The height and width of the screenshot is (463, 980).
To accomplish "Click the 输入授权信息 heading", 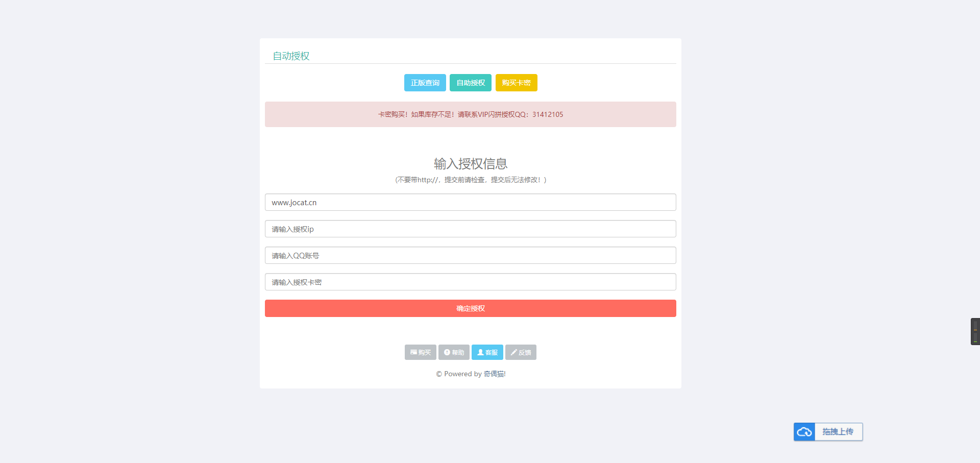I will (470, 164).
